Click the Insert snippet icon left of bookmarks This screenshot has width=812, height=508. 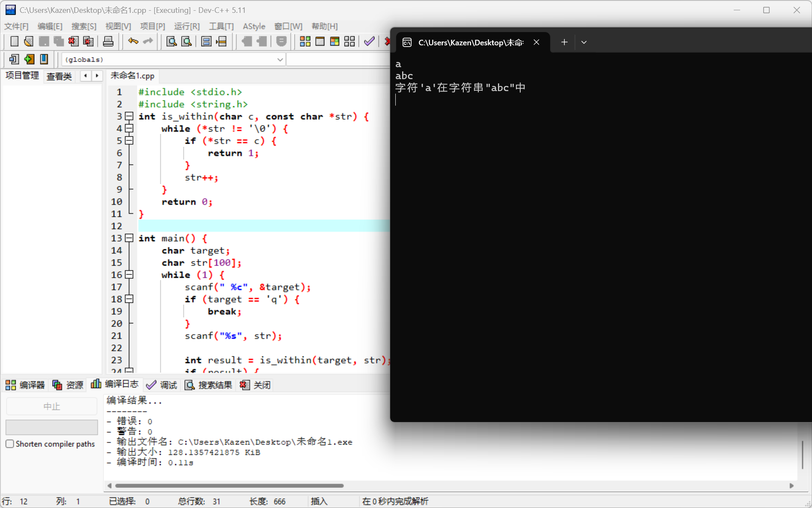[x=14, y=59]
